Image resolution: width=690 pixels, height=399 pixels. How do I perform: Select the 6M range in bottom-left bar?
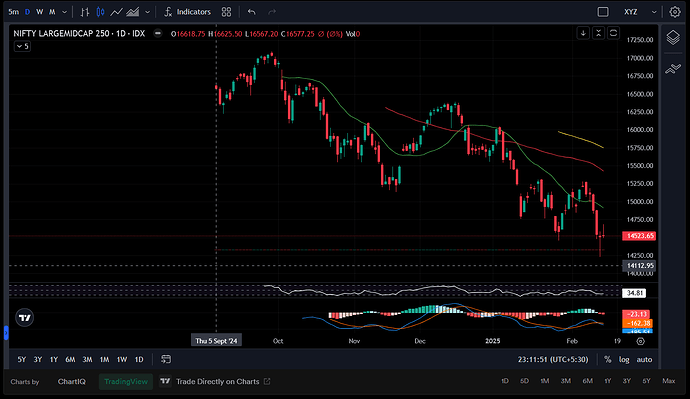coord(70,359)
